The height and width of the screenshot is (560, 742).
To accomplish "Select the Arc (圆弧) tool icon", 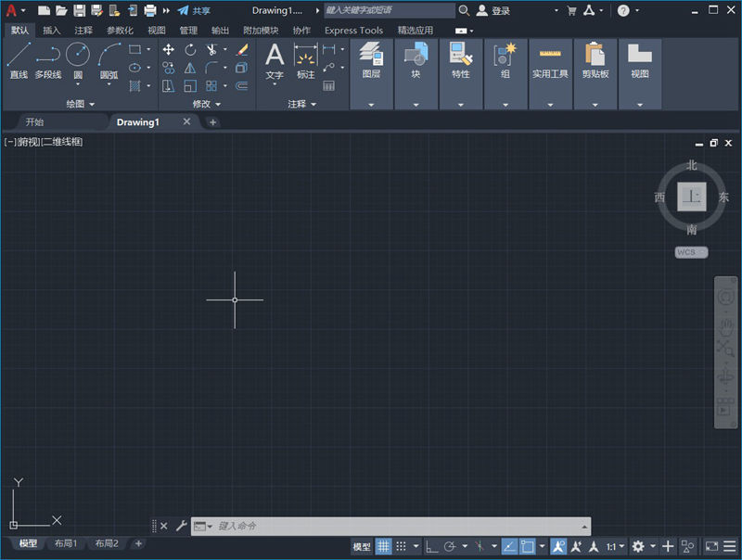I will click(109, 54).
